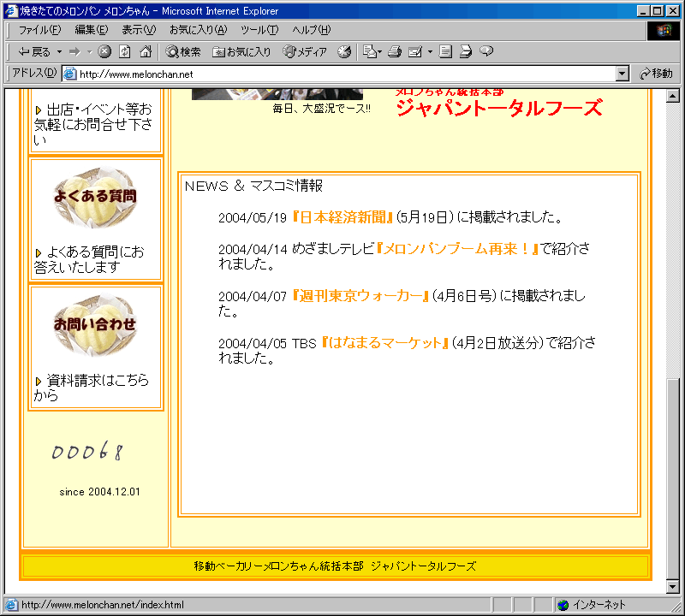
Task: Click the Back (戻る) arrow button
Action: [34, 52]
